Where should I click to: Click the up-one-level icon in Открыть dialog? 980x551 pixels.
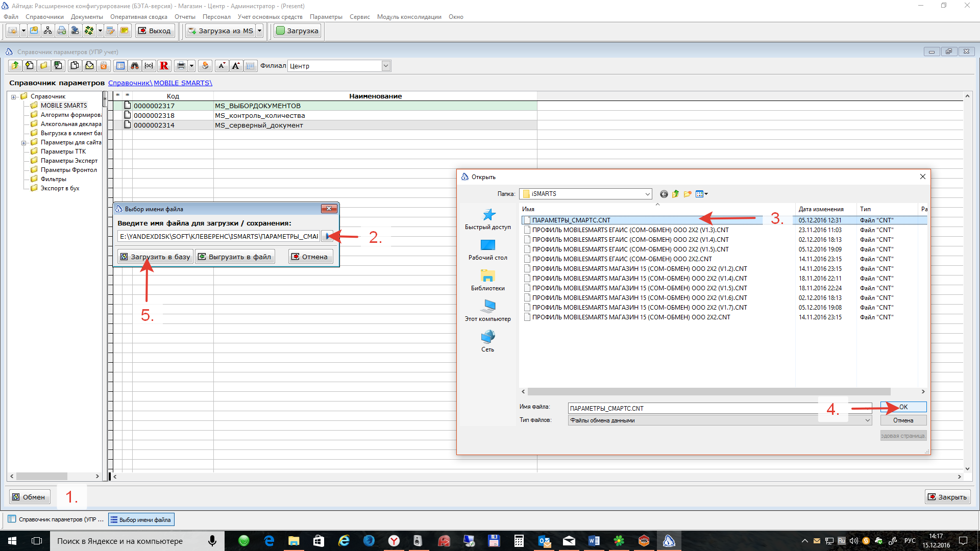point(676,194)
